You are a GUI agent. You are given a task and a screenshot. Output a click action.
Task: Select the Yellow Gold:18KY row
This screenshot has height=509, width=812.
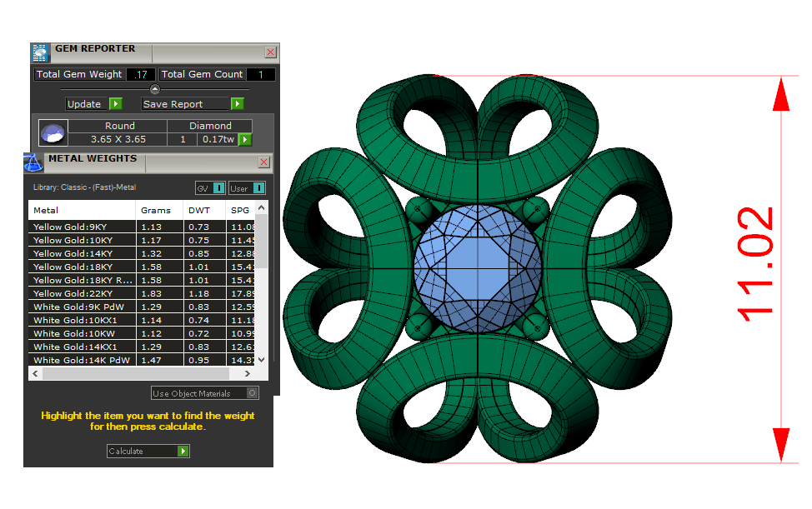(x=82, y=267)
